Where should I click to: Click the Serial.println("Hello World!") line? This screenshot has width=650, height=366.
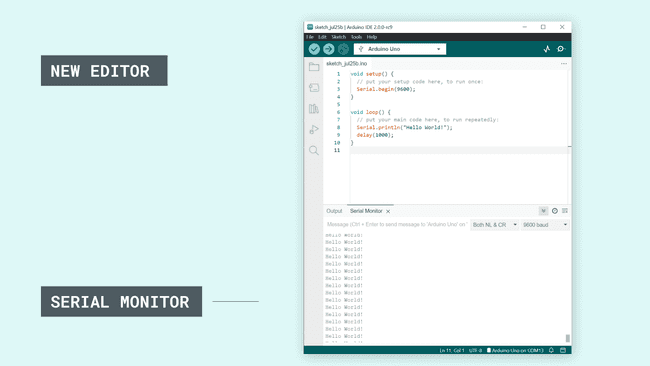point(404,127)
